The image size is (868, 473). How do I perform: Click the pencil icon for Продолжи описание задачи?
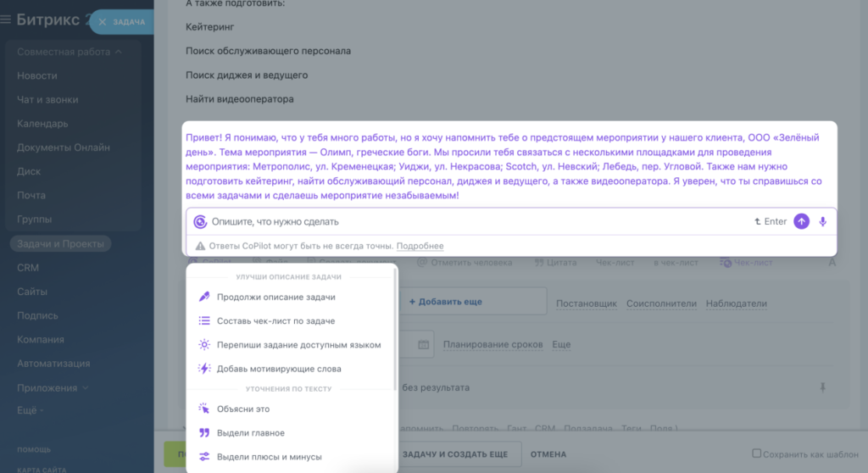coord(204,297)
